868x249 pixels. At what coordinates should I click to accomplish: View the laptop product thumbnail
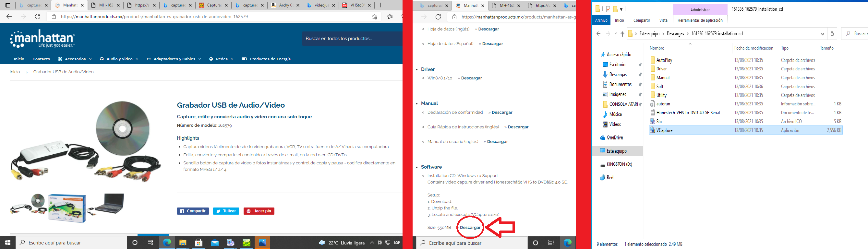click(106, 205)
